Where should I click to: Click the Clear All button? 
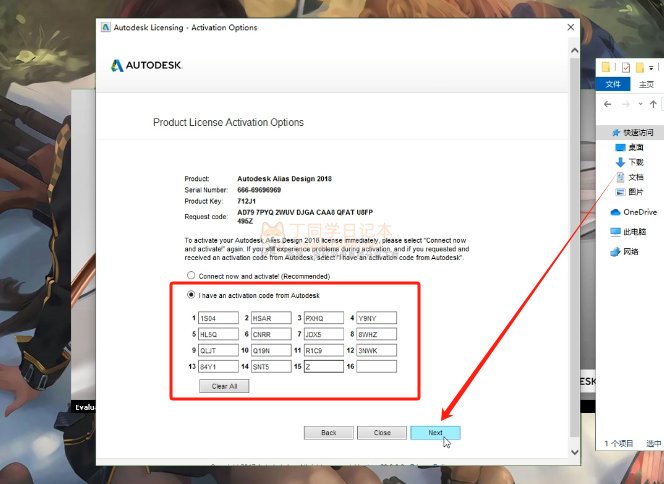(x=224, y=386)
